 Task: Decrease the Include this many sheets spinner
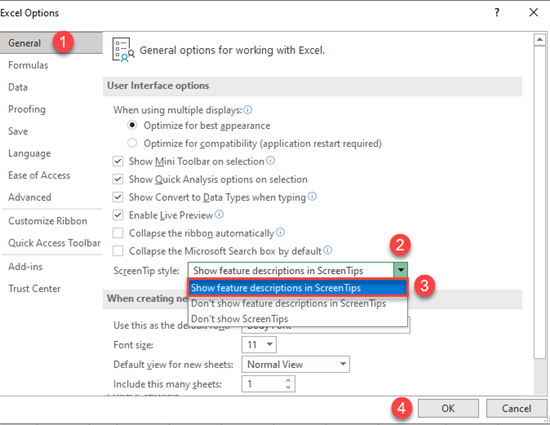[288, 387]
